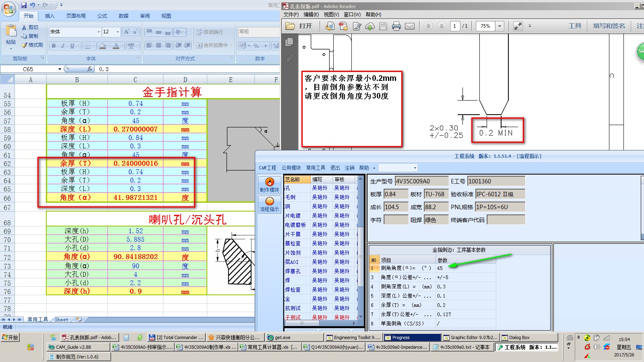Open the CAM工程 menu in 工程系统

click(x=267, y=168)
